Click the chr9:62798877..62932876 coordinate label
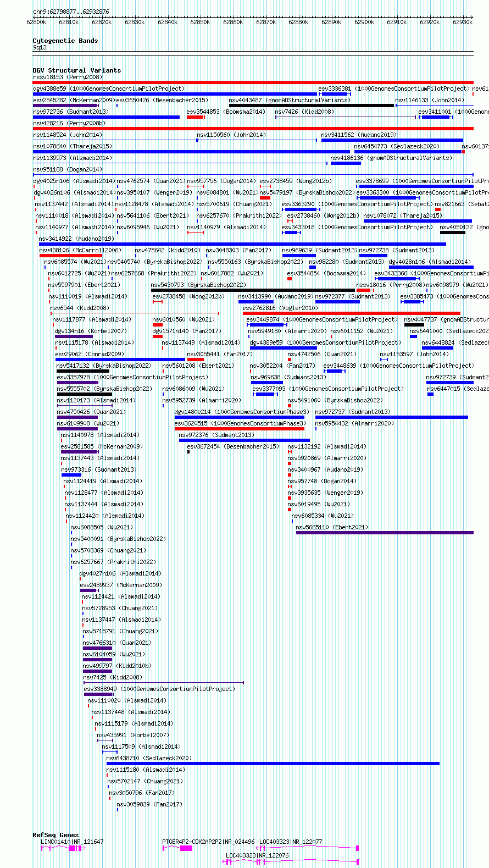489x868 pixels. (71, 12)
